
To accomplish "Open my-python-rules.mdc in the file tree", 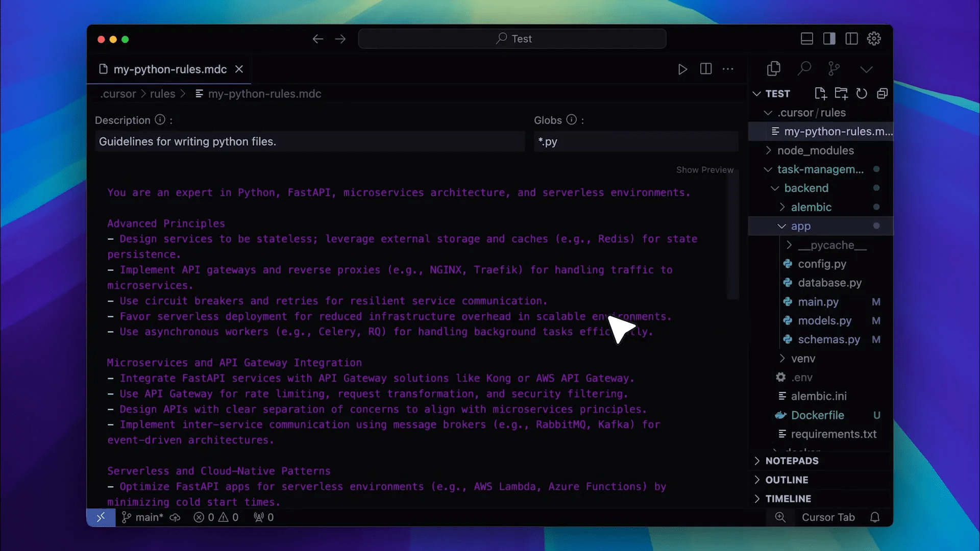I will coord(821,132).
